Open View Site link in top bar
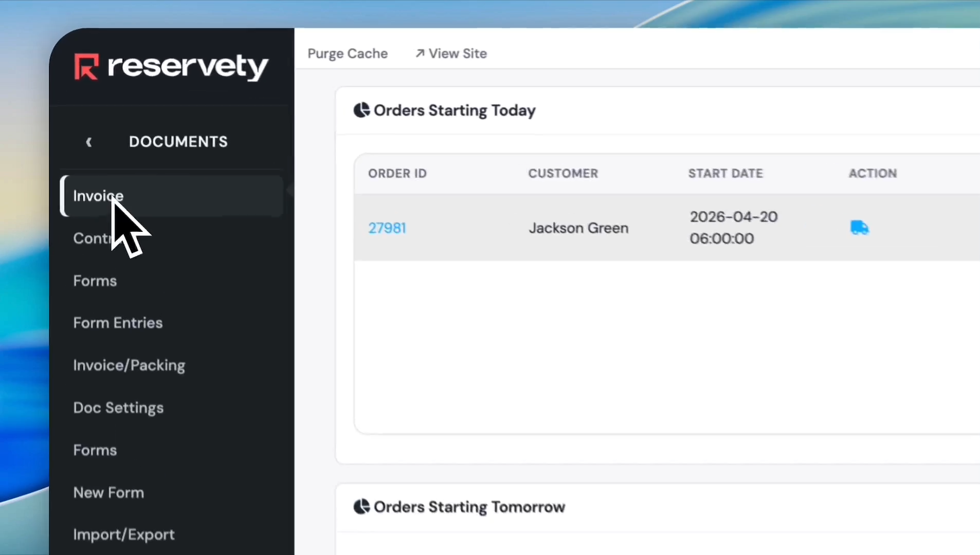Image resolution: width=980 pixels, height=555 pixels. (451, 53)
